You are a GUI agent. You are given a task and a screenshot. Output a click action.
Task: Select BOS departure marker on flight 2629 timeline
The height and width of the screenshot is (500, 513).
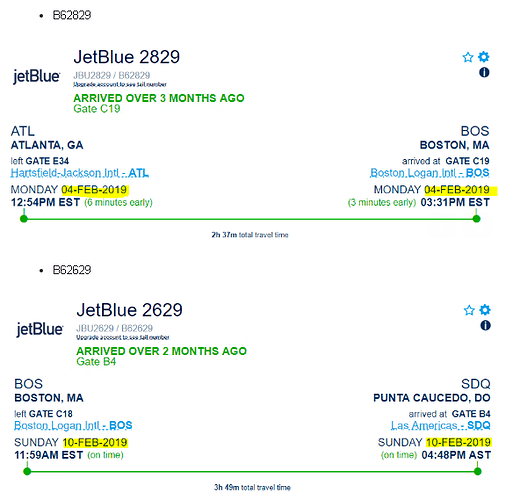27,471
